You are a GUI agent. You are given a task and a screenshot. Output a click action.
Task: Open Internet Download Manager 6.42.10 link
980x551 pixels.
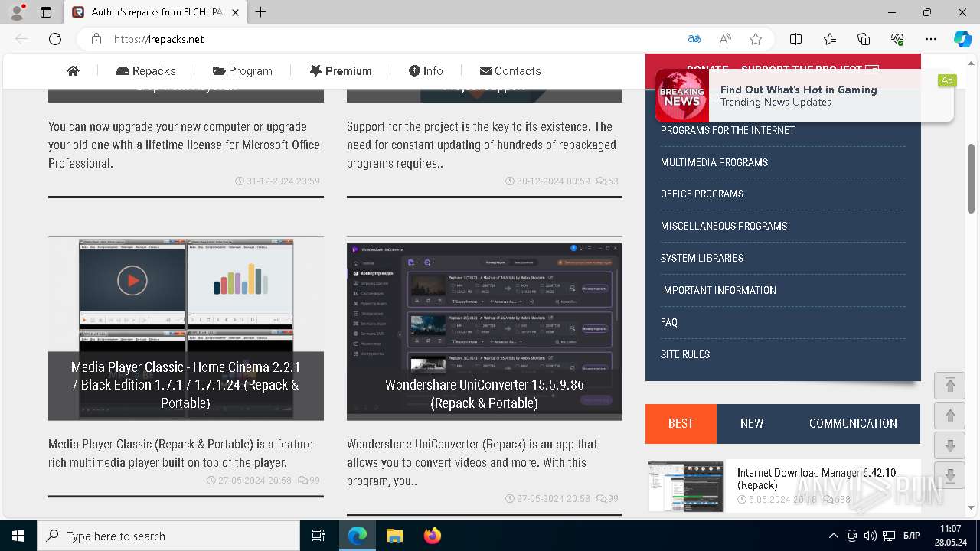point(816,478)
